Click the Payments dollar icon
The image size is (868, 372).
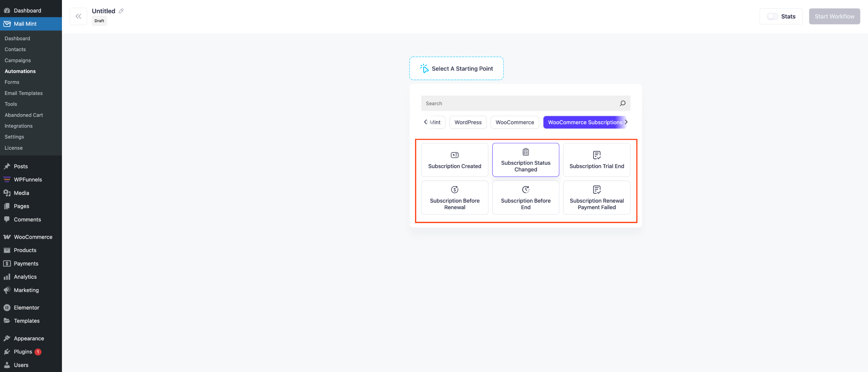pos(7,263)
